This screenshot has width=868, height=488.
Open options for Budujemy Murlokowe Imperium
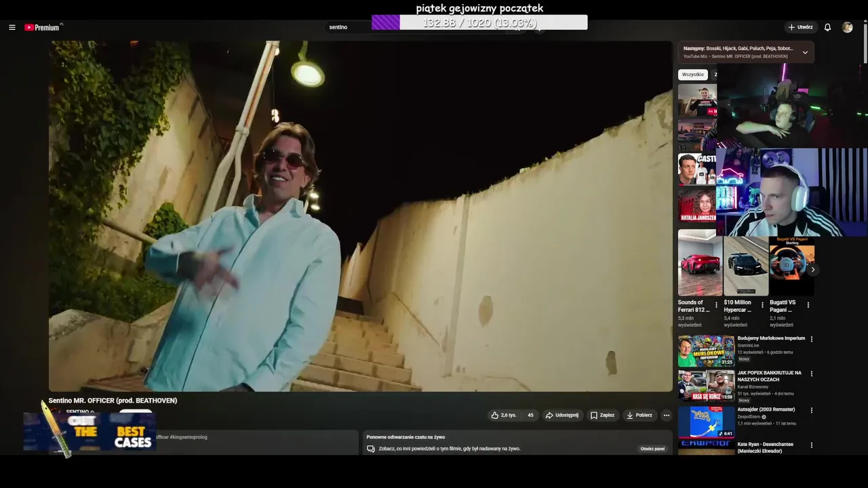pyautogui.click(x=812, y=339)
